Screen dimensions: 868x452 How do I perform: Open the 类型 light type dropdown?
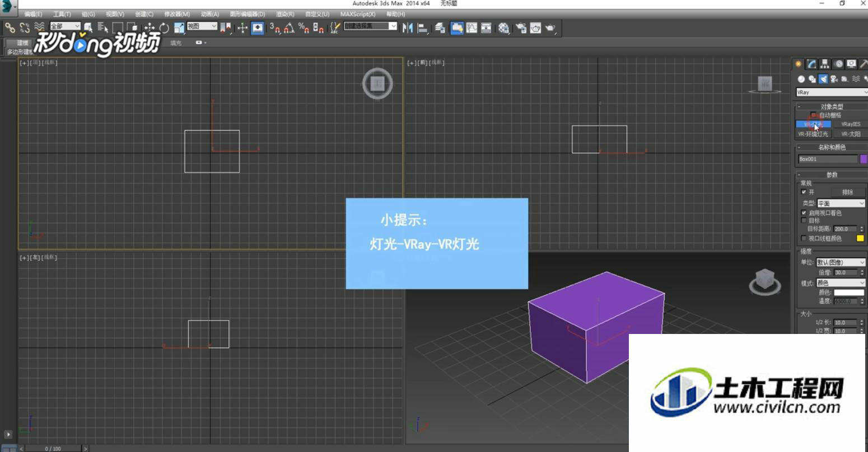coord(841,204)
